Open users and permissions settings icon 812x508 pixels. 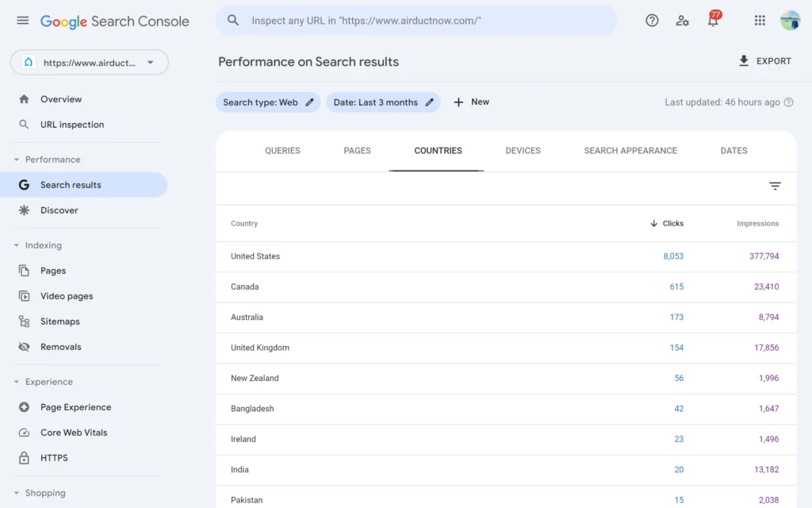coord(682,21)
